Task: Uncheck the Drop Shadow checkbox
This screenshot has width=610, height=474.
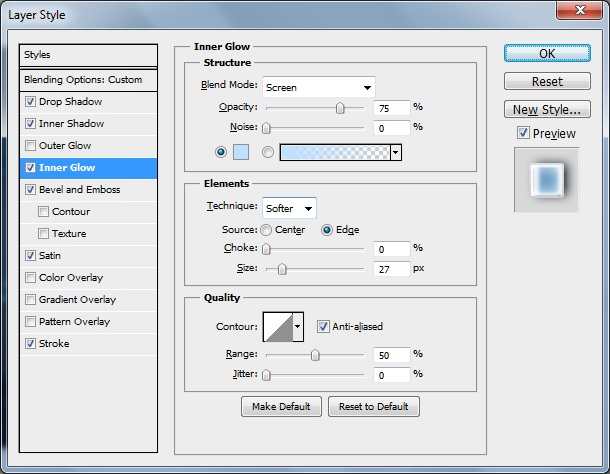Action: pyautogui.click(x=30, y=102)
